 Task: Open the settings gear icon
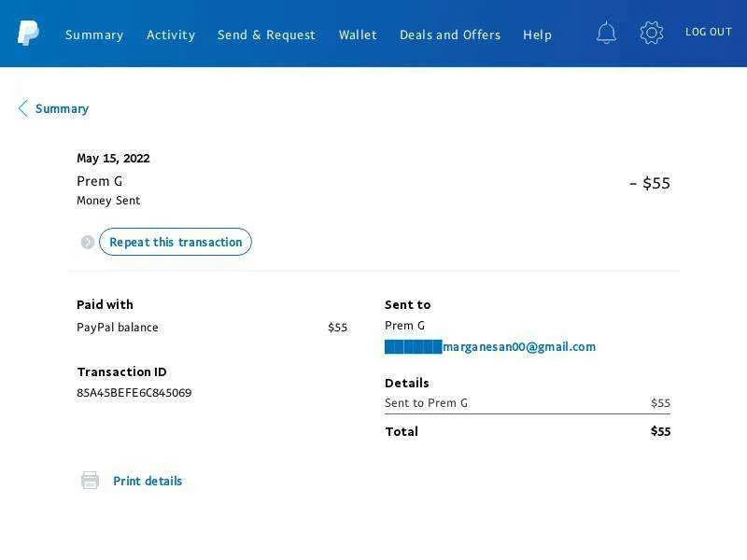(x=651, y=33)
